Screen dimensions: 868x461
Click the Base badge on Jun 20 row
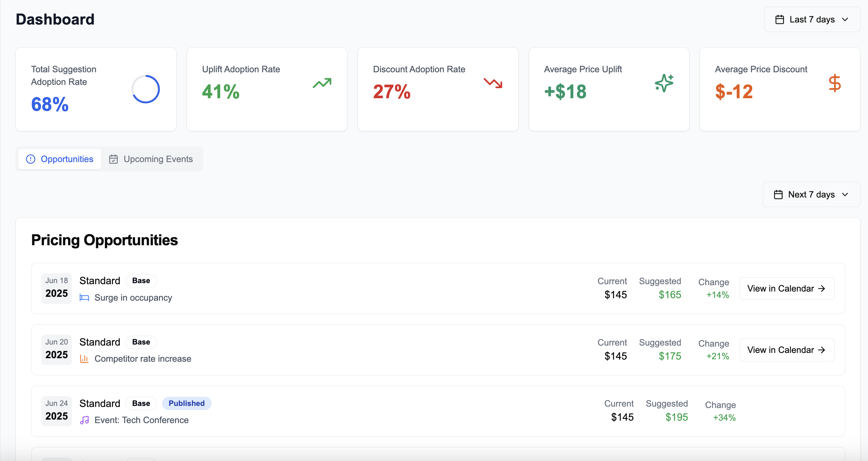coord(141,342)
